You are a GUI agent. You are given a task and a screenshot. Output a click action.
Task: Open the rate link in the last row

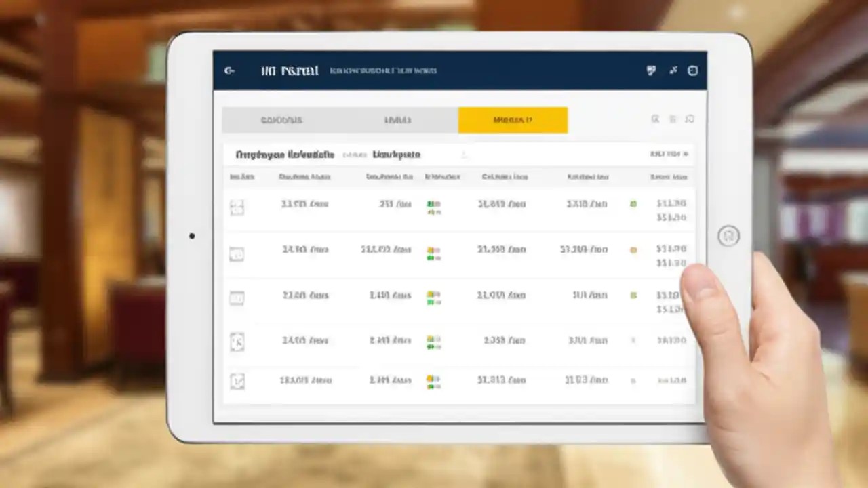671,380
